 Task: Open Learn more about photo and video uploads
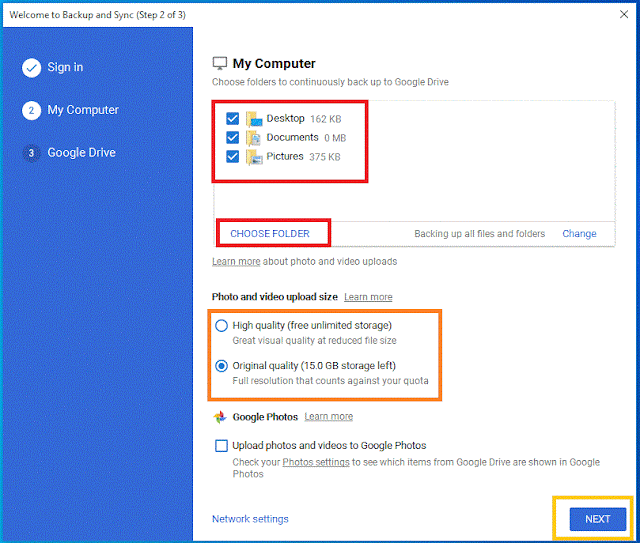pos(236,261)
